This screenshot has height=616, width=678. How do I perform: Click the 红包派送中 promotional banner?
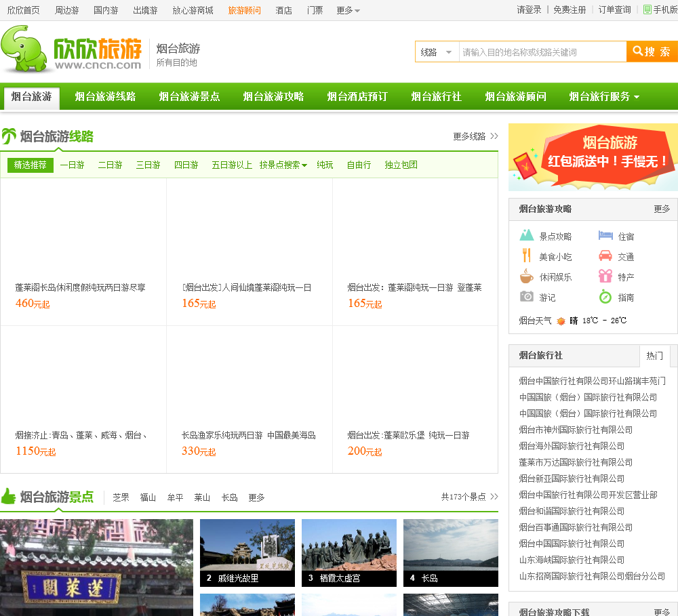[x=593, y=157]
